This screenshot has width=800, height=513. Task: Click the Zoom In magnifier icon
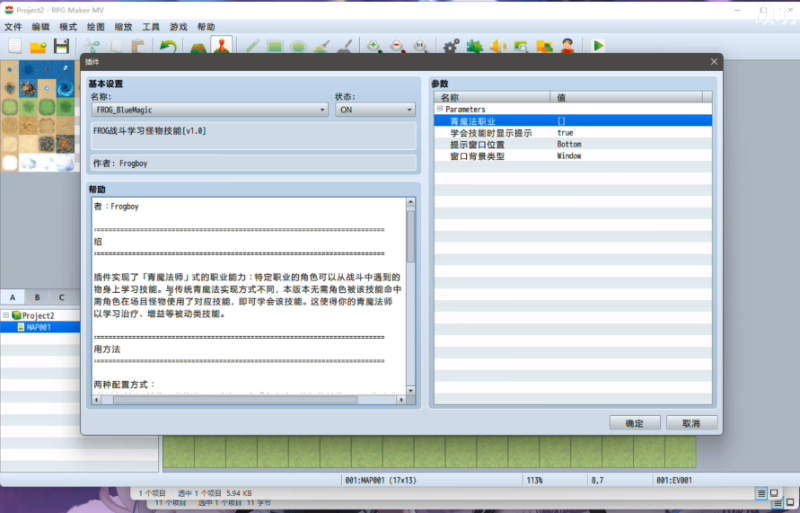(x=374, y=46)
